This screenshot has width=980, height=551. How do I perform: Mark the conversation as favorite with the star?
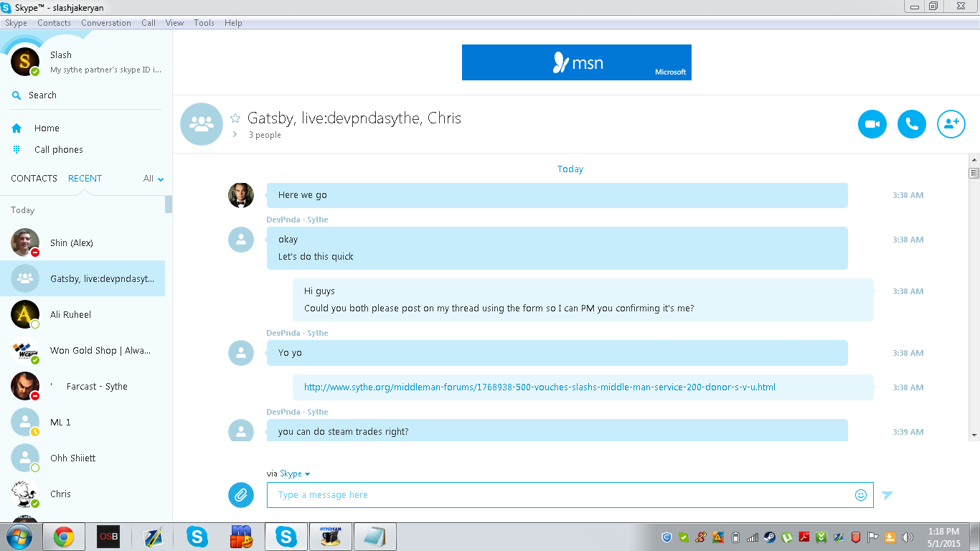235,118
